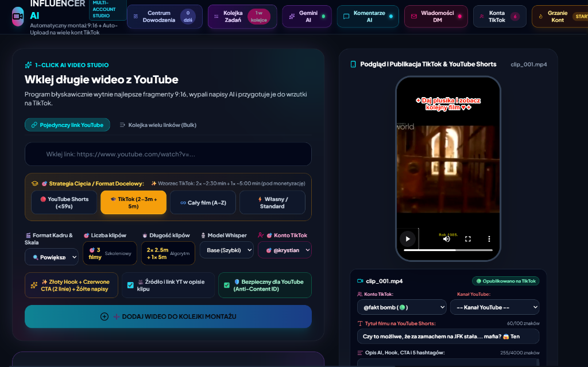This screenshot has width=588, height=367.
Task: Click the 255/4000 znaków counter
Action: (x=520, y=353)
